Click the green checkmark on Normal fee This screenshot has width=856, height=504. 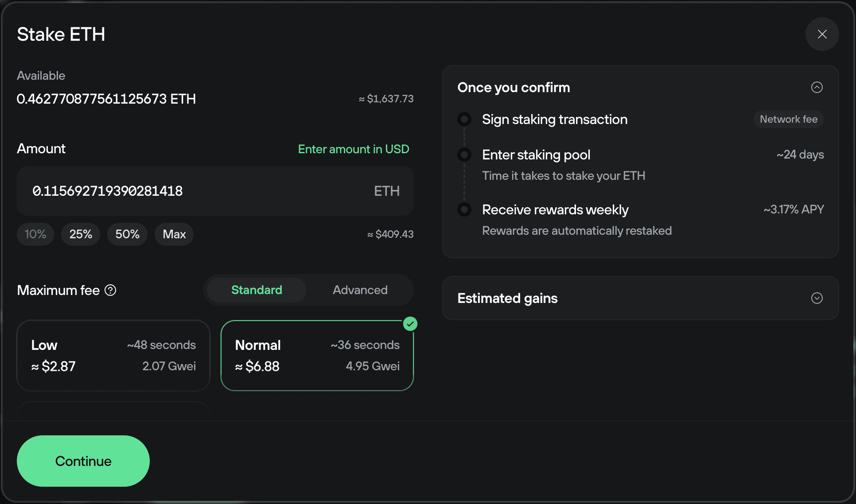(x=410, y=324)
